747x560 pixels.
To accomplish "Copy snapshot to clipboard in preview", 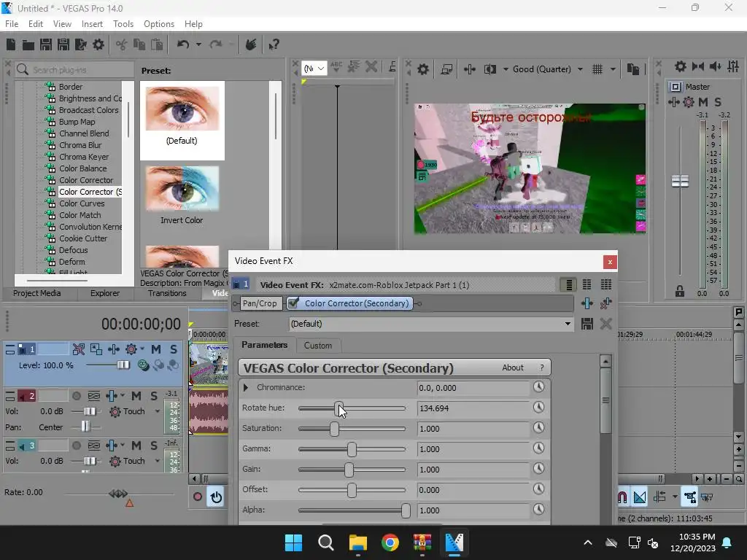I will coord(633,69).
